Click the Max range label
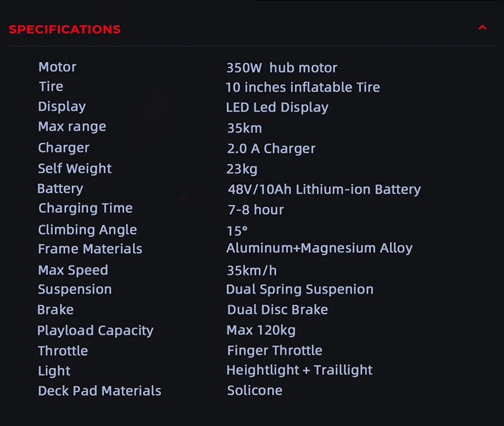Screen dimensions: 504x426 pos(72,127)
